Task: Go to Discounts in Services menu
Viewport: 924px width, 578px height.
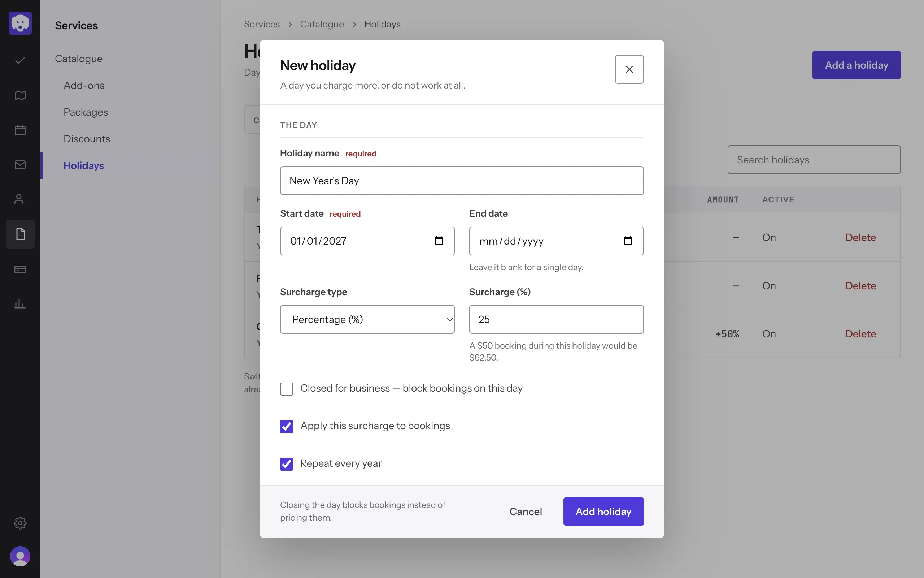Action: 87,139
